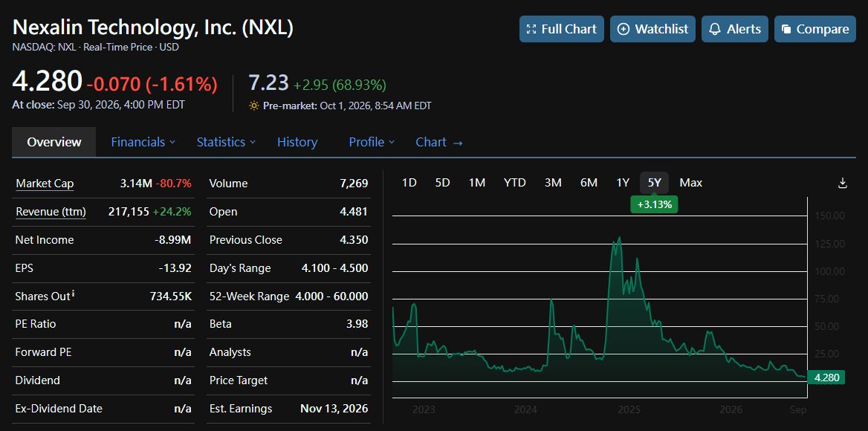Screen dimensions: 868x431
Task: Click the 52-Week Range value 4.000 - 60.000
Action: pyautogui.click(x=331, y=296)
